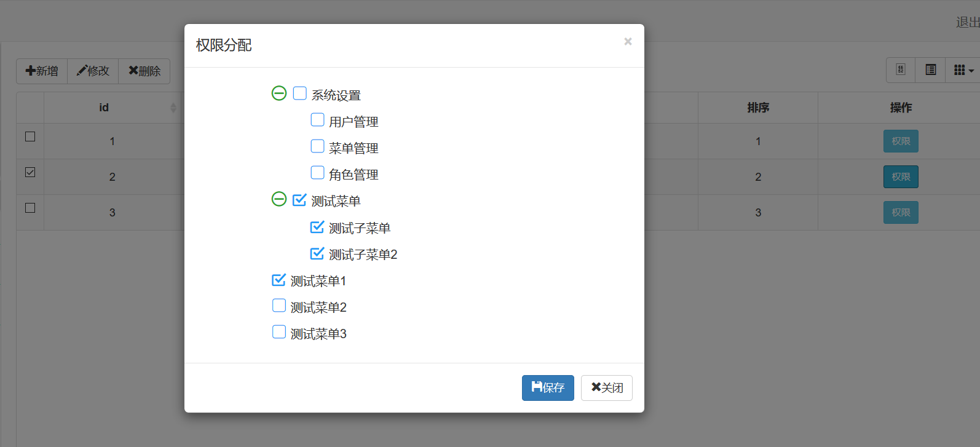Uncheck the 测试子菜单2 checkbox
Image resolution: width=980 pixels, height=447 pixels.
click(318, 253)
